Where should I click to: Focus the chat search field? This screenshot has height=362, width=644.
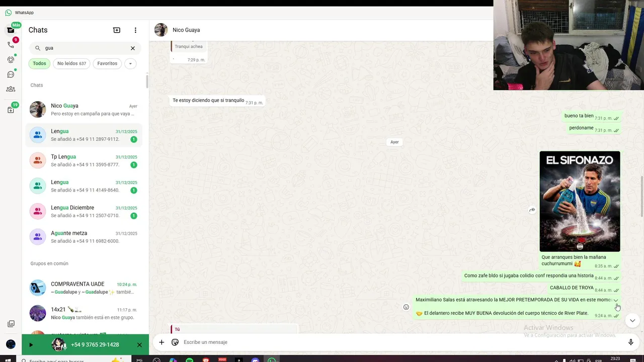[x=86, y=48]
